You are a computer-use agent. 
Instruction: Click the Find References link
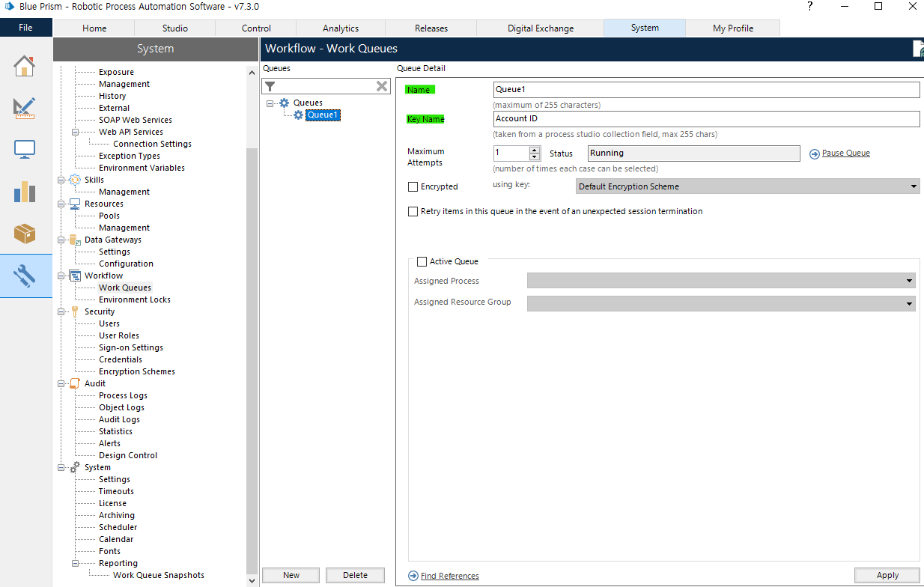450,576
